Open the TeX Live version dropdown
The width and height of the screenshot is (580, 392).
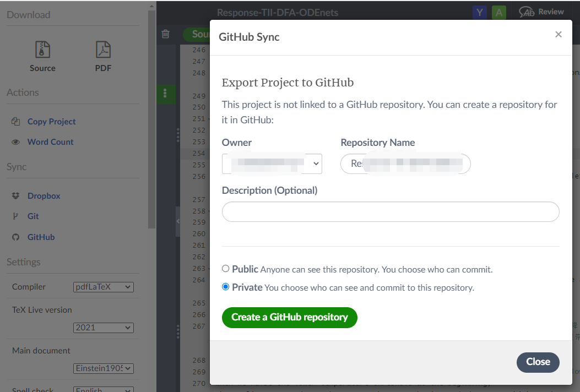tap(103, 328)
